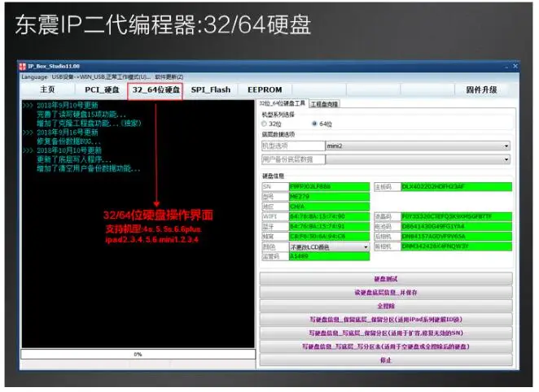
Task: Click the SN value field
Action: click(x=329, y=187)
